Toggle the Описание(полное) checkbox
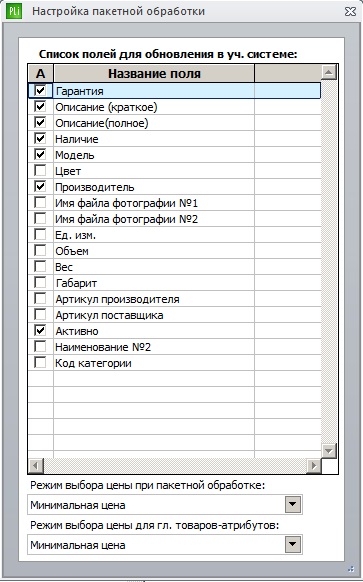363x582 pixels. pyautogui.click(x=40, y=122)
